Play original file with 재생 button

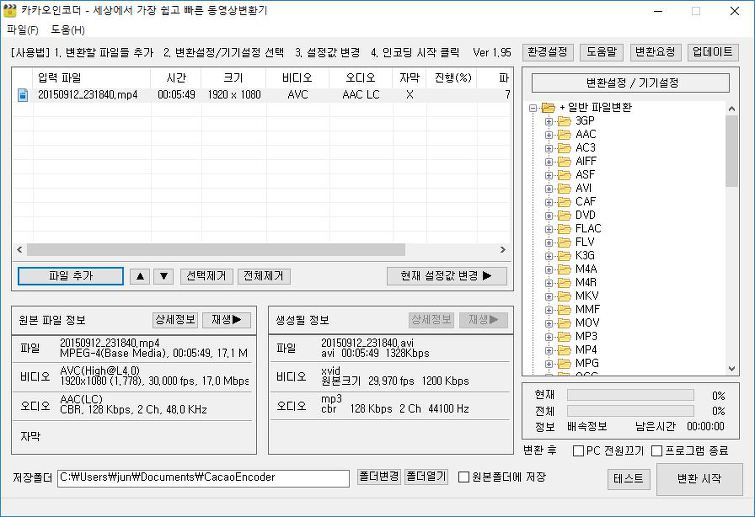tap(226, 320)
